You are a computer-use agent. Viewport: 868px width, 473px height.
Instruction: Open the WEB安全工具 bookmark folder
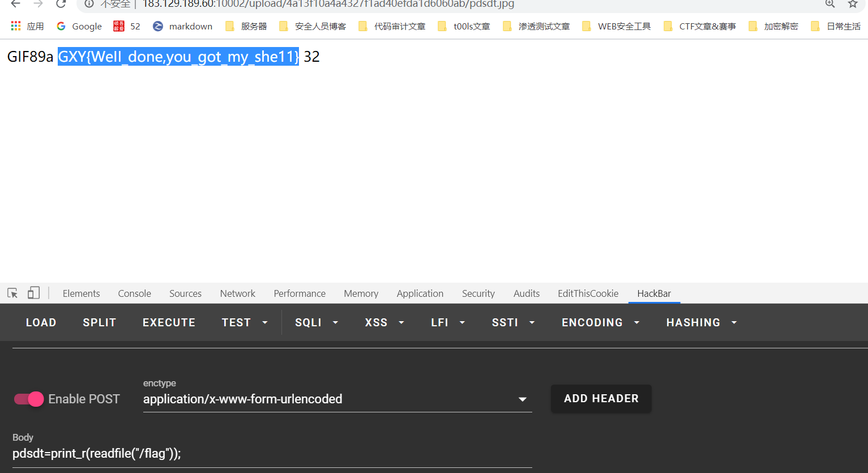click(616, 26)
